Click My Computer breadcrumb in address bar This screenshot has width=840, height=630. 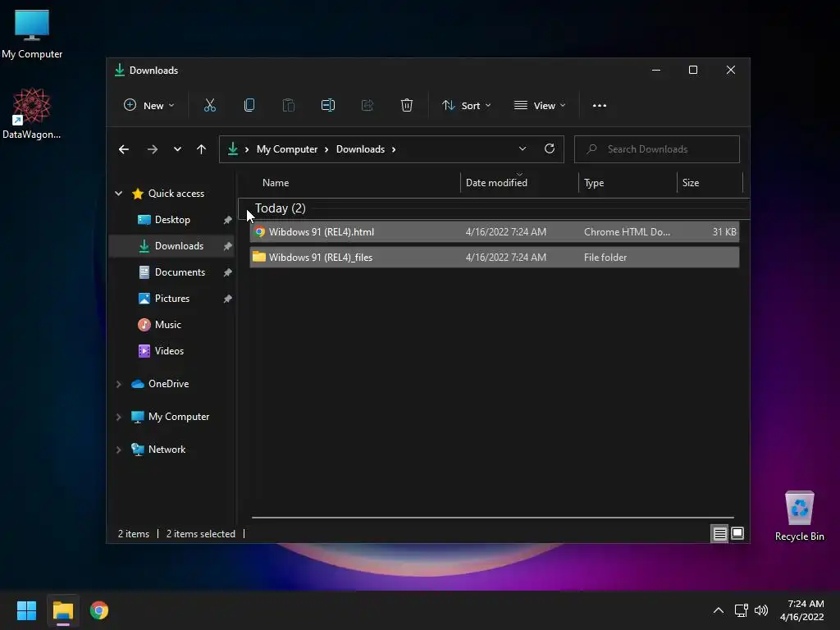point(287,149)
